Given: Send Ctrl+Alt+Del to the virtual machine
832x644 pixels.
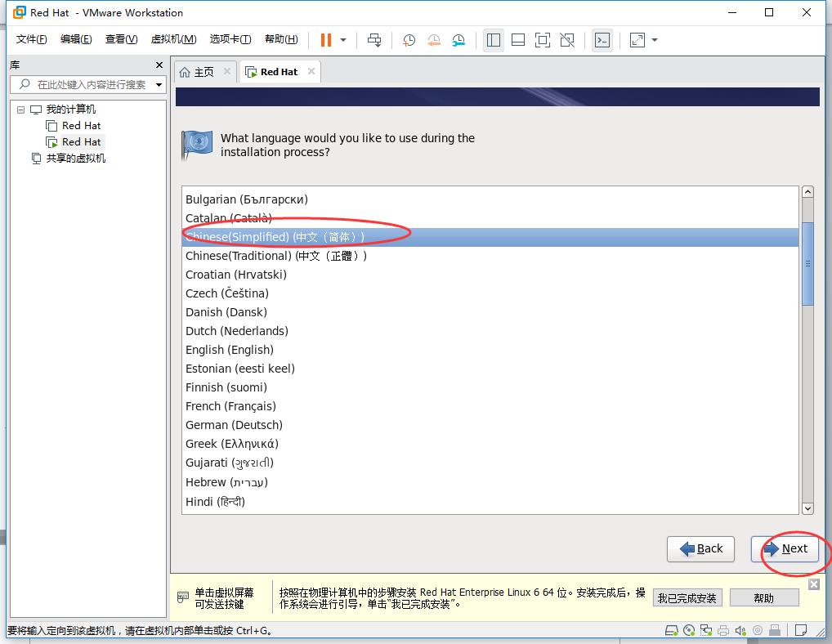Looking at the screenshot, I should pos(374,40).
